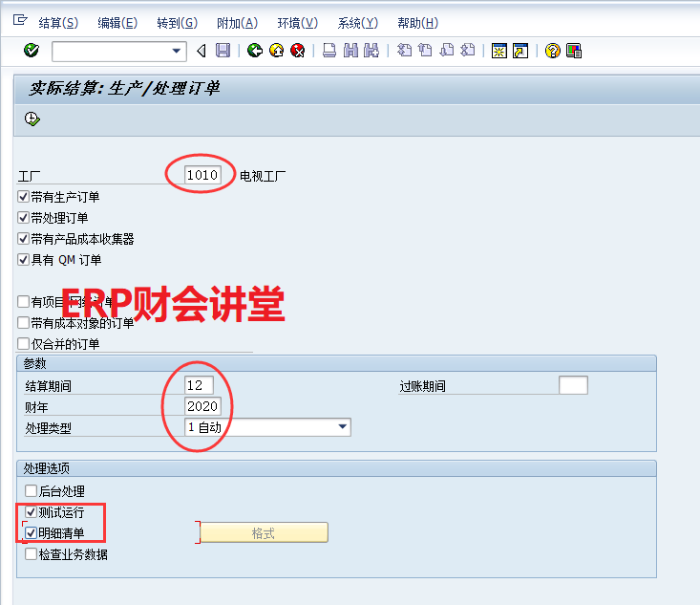Click the 工厂 field with 1010
700x605 pixels.
(202, 175)
